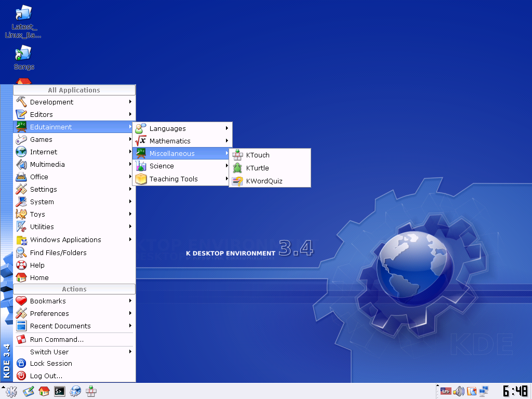Click the Development hammer icon
Screen dimensions: 532x399
click(x=21, y=102)
